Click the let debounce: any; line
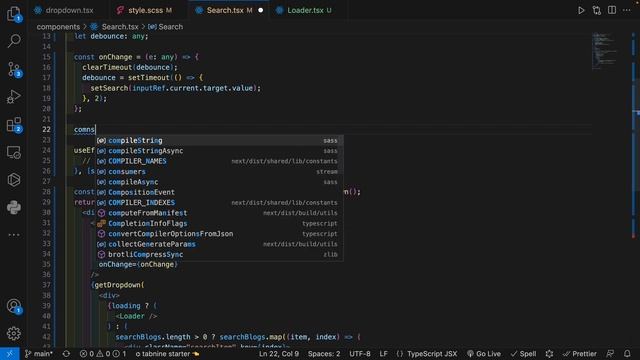Viewport: 640px width, 360px height. pos(111,36)
